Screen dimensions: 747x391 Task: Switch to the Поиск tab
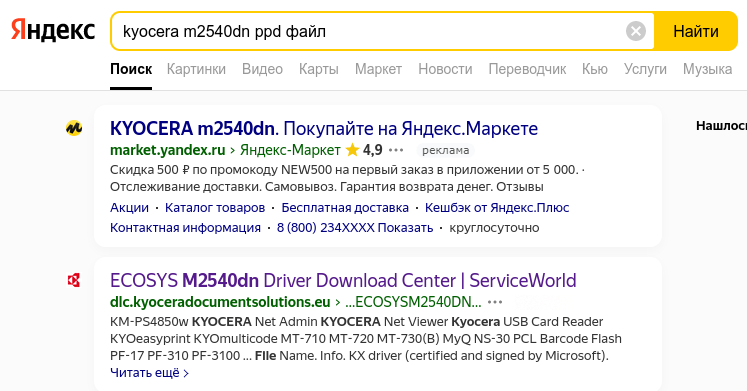pyautogui.click(x=131, y=69)
